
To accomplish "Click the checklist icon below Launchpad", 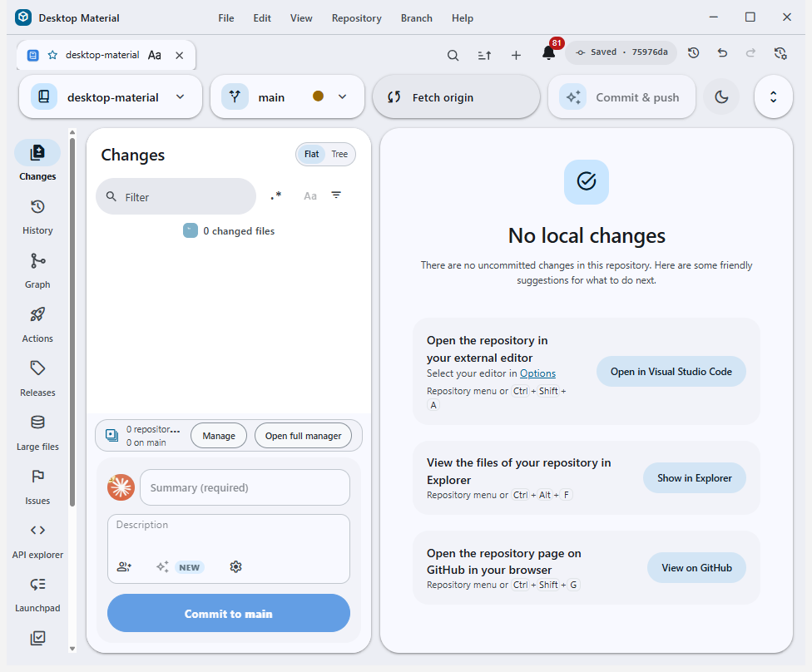I will coord(37,638).
